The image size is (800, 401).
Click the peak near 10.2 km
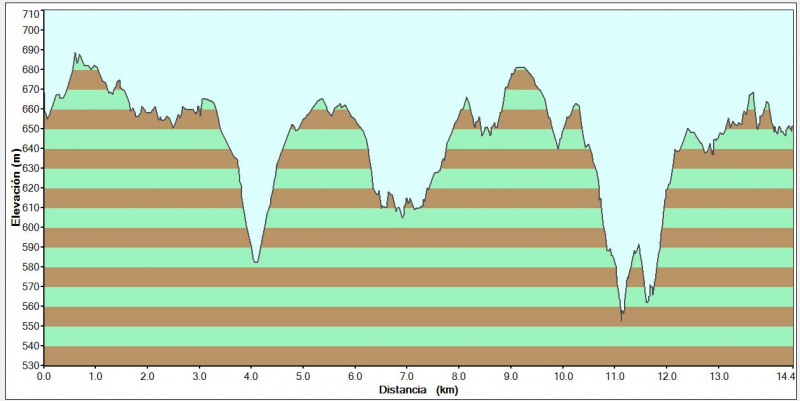tap(575, 104)
